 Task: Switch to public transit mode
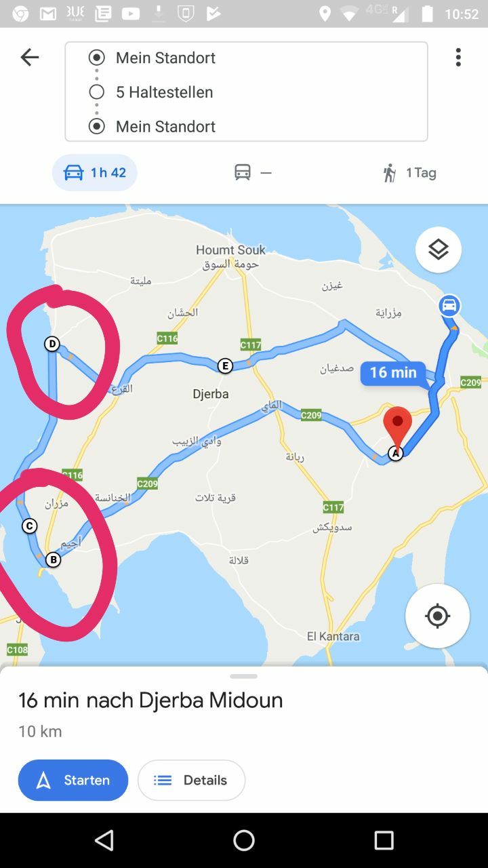[x=252, y=173]
